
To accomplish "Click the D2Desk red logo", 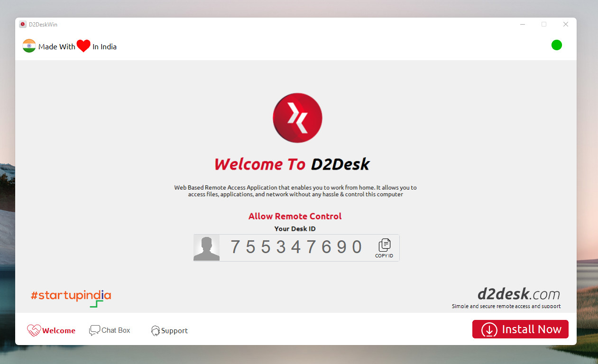I will tap(297, 118).
